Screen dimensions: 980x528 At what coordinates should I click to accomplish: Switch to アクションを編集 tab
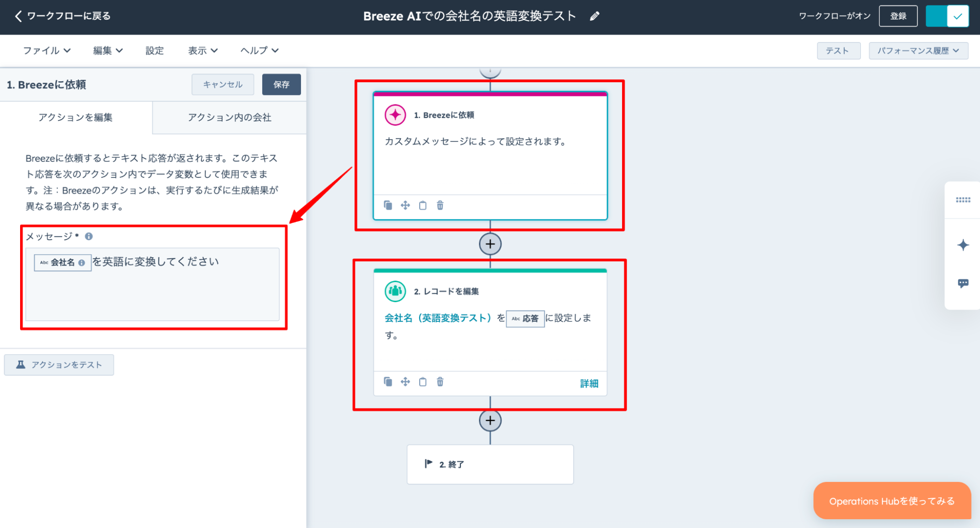pyautogui.click(x=76, y=118)
